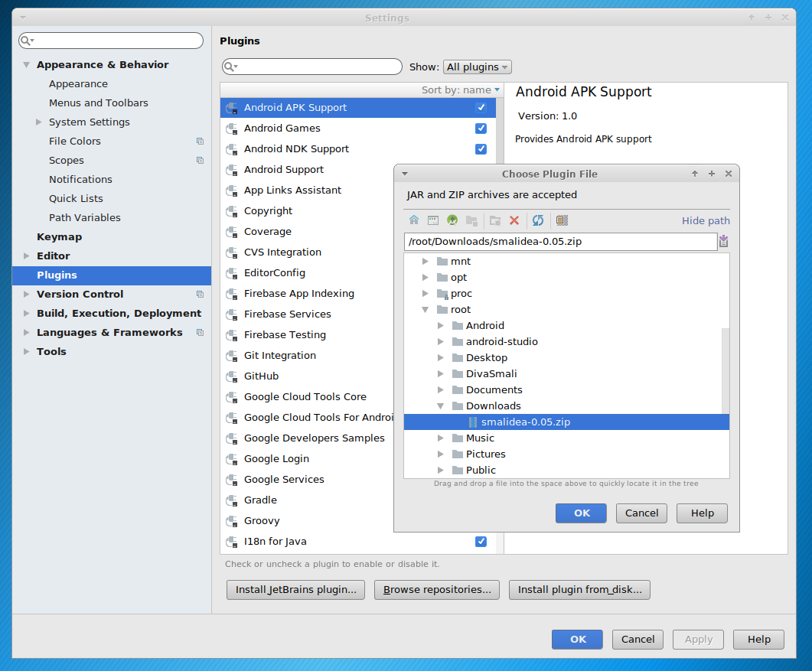Click the New Folder icon
The width and height of the screenshot is (812, 671).
pyautogui.click(x=495, y=220)
